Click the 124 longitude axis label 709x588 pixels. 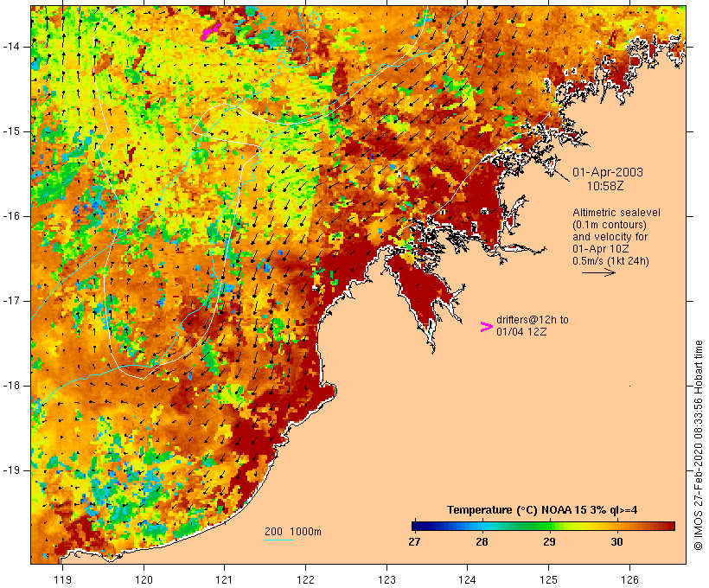tap(468, 580)
